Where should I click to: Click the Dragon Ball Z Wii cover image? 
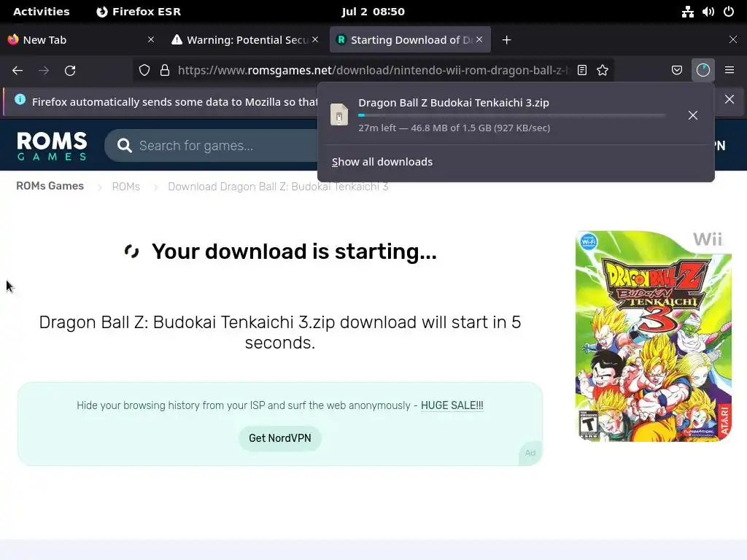(x=653, y=336)
